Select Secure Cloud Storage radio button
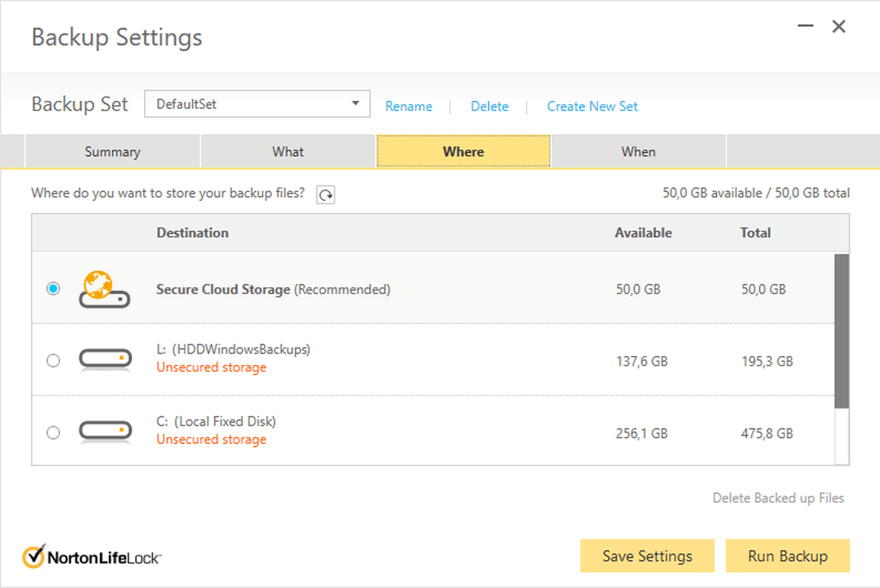This screenshot has height=588, width=880. [x=53, y=288]
